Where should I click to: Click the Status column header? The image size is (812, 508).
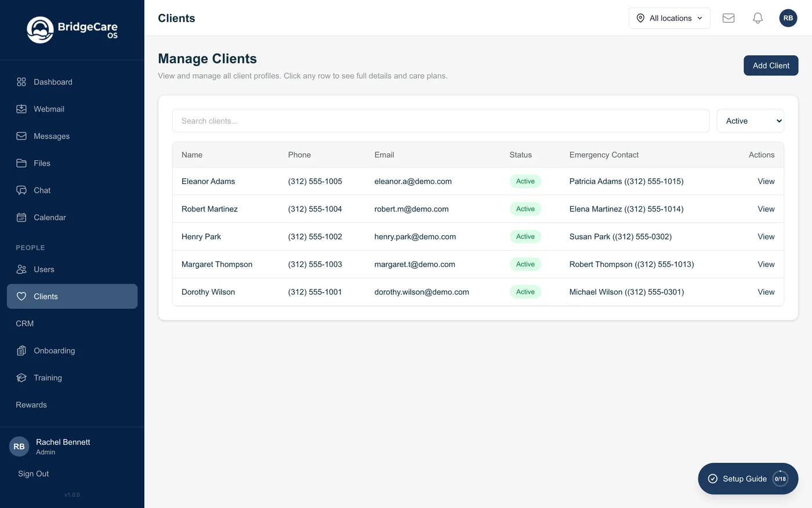pyautogui.click(x=520, y=155)
